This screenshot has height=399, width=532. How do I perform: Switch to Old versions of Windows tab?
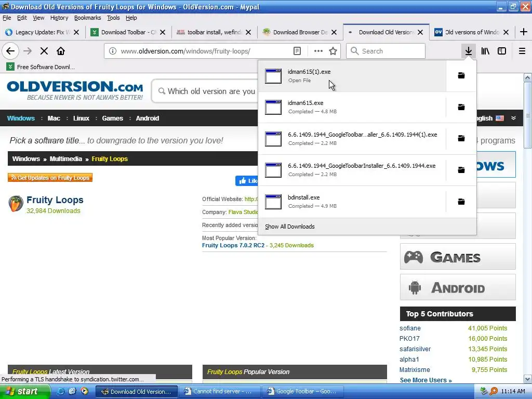click(x=472, y=32)
